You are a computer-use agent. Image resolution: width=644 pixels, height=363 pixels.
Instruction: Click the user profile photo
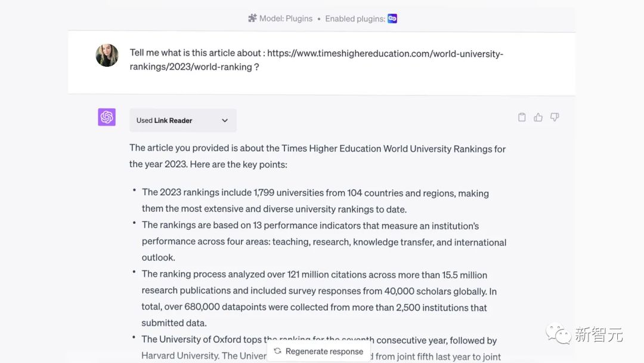107,56
